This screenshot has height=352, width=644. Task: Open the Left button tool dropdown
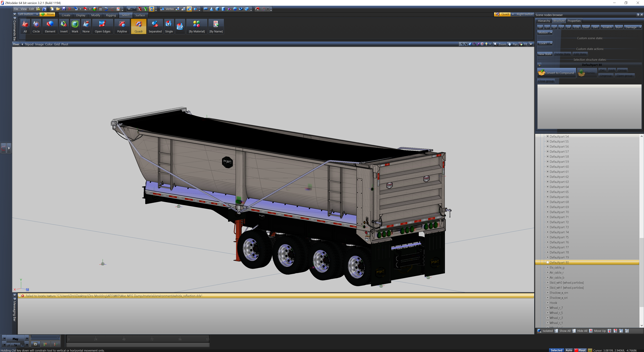click(37, 14)
